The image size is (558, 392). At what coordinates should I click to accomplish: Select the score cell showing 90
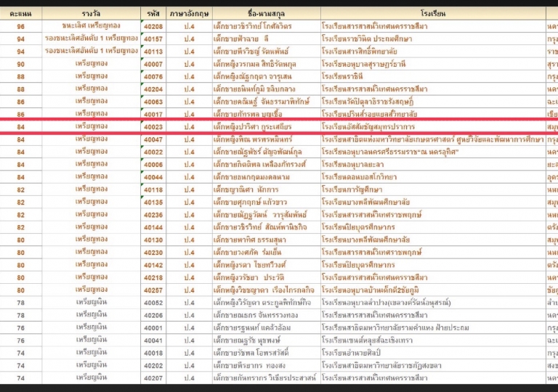[x=20, y=64]
